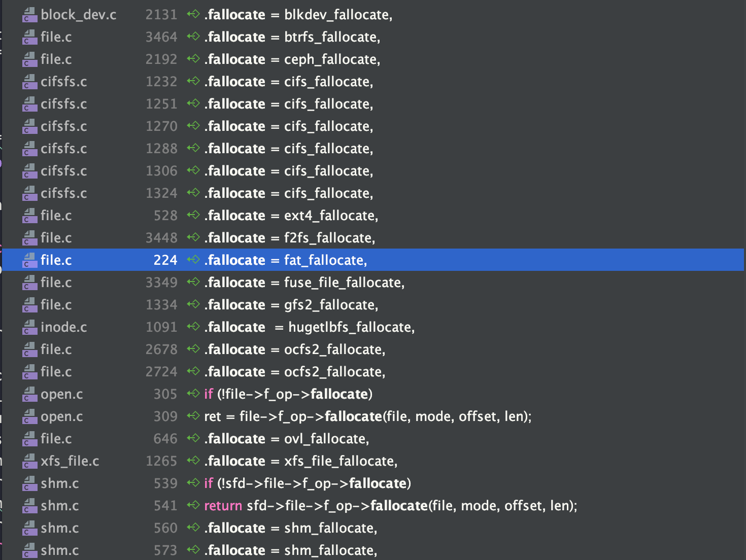The height and width of the screenshot is (560, 746).
Task: Select ocfs2_fallocate at line 2678
Action: [x=374, y=349]
